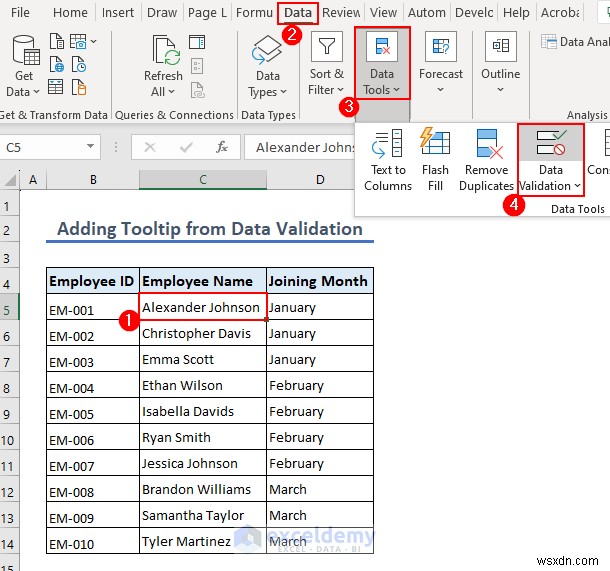Click Remove Duplicates
Image resolution: width=610 pixels, height=571 pixels.
click(486, 160)
